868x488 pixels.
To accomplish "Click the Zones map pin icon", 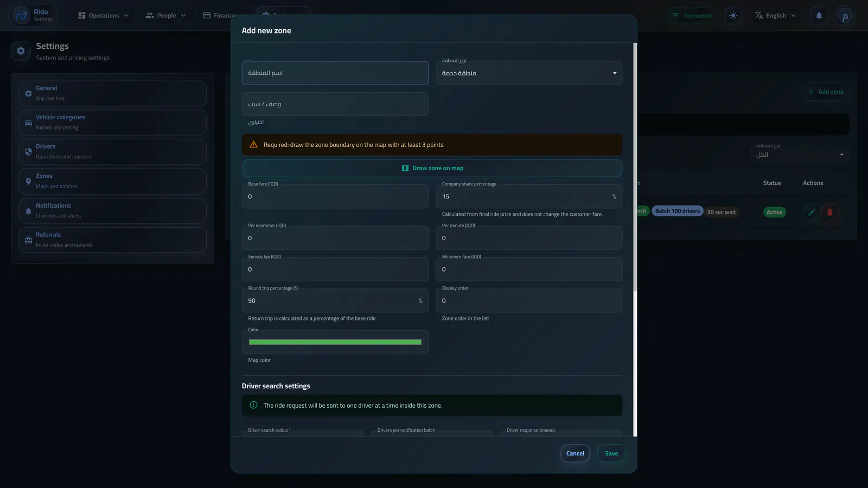I will coord(28,181).
